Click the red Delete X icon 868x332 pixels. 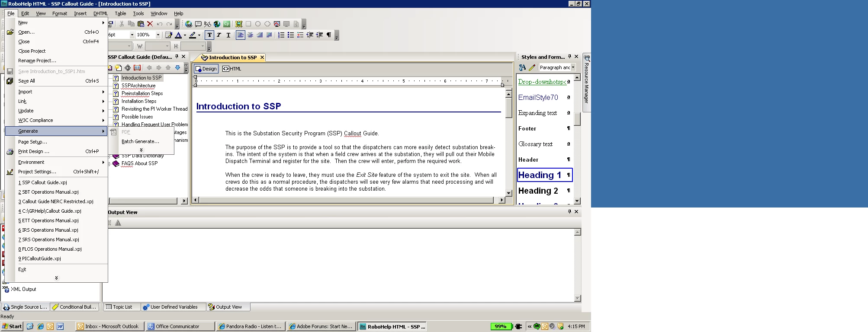(150, 24)
